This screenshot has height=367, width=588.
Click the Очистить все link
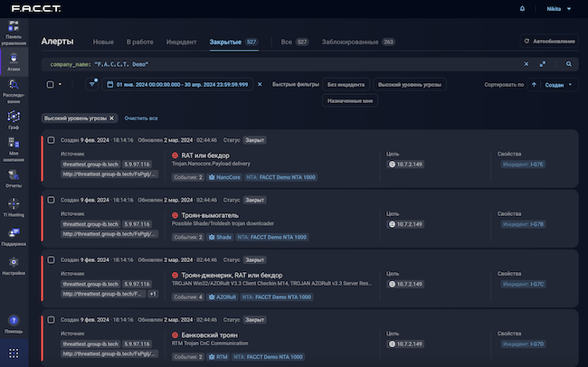(x=141, y=118)
